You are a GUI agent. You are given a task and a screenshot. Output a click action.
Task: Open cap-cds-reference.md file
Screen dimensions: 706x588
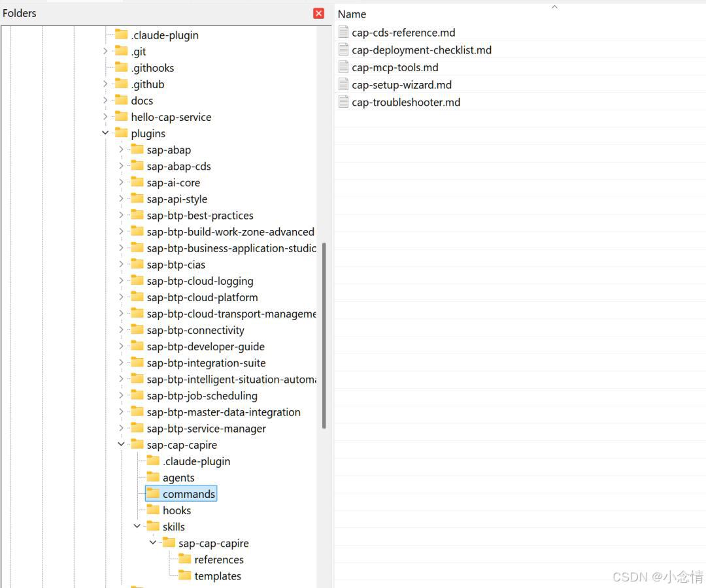click(x=403, y=33)
